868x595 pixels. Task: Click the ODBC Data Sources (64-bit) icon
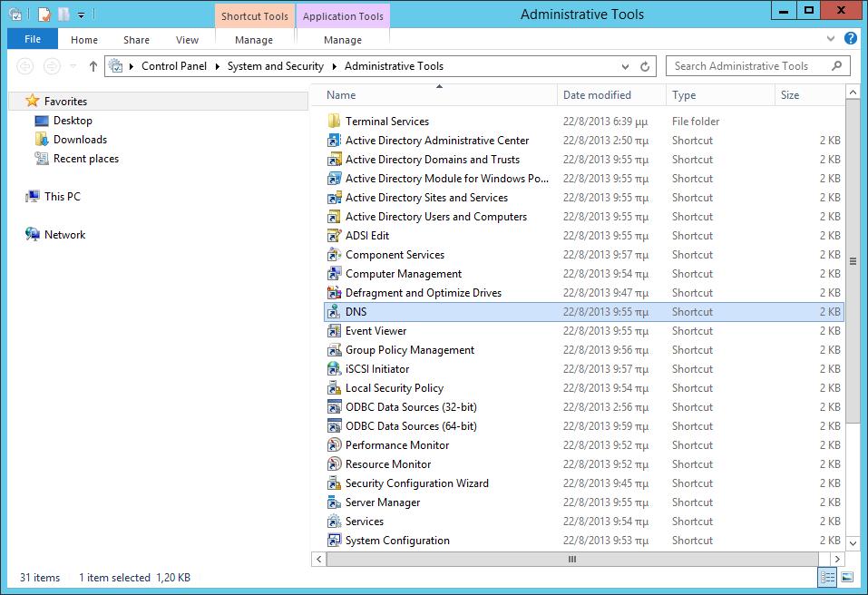pos(334,426)
